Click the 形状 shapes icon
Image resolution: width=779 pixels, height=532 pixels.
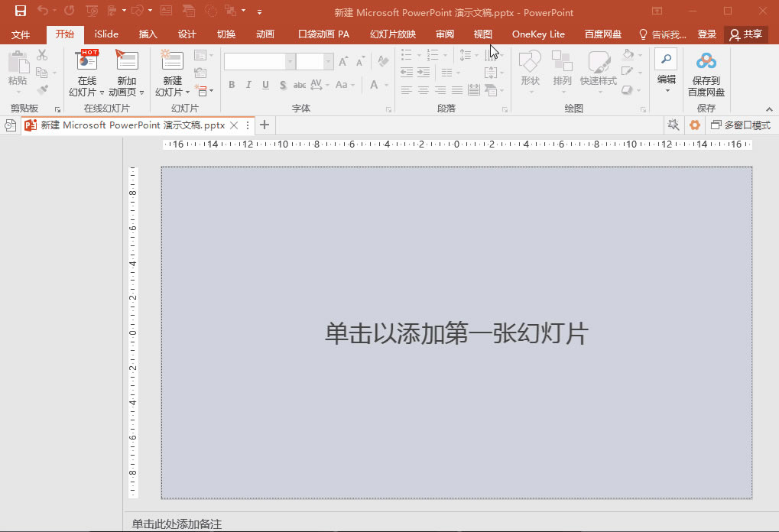(x=530, y=62)
